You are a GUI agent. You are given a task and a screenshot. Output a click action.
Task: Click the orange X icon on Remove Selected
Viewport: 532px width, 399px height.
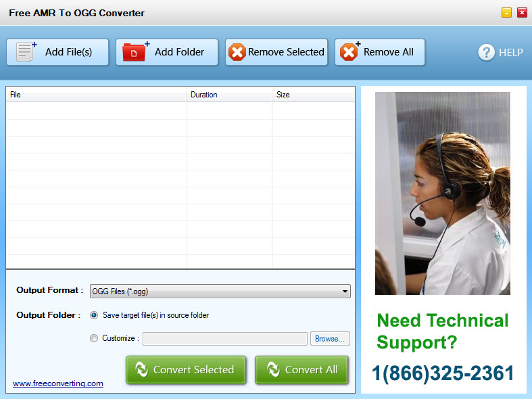[x=237, y=52]
